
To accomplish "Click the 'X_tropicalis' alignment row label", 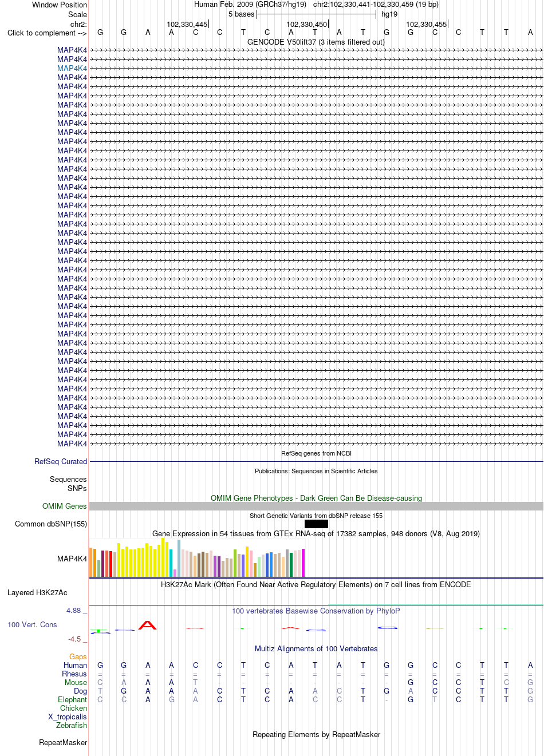I will click(x=68, y=717).
